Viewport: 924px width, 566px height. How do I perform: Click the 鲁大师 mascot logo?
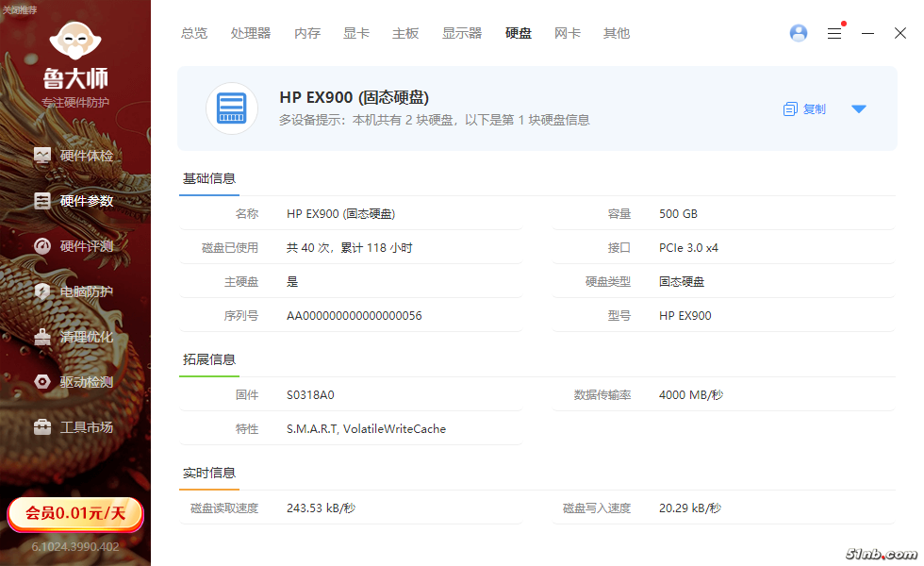coord(75,42)
